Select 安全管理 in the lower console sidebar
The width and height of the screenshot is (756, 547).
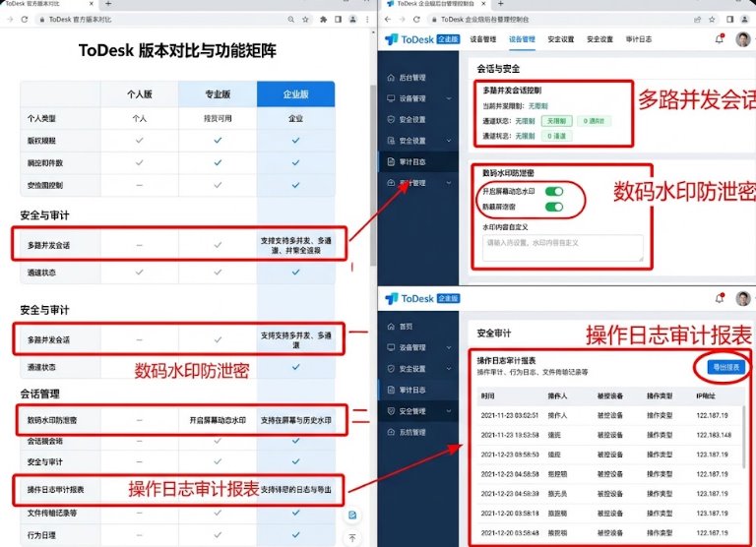pyautogui.click(x=418, y=411)
